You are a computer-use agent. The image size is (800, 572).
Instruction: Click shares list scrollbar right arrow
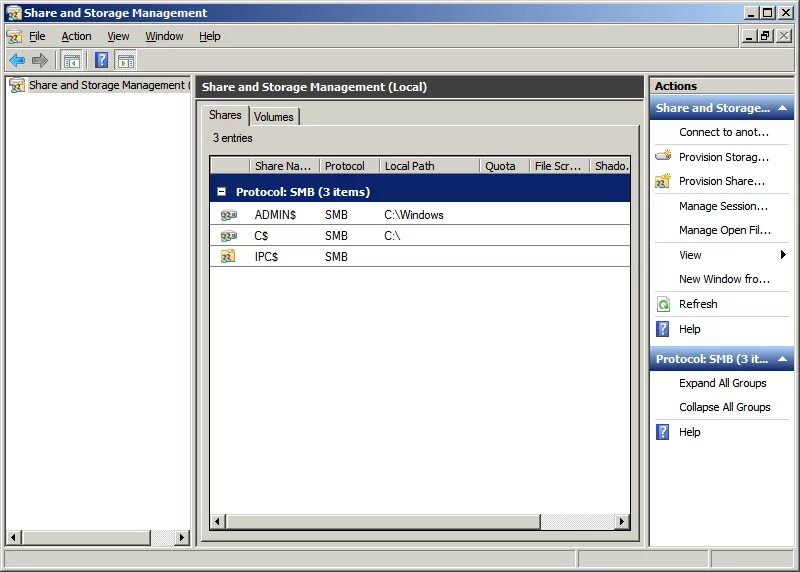[621, 521]
